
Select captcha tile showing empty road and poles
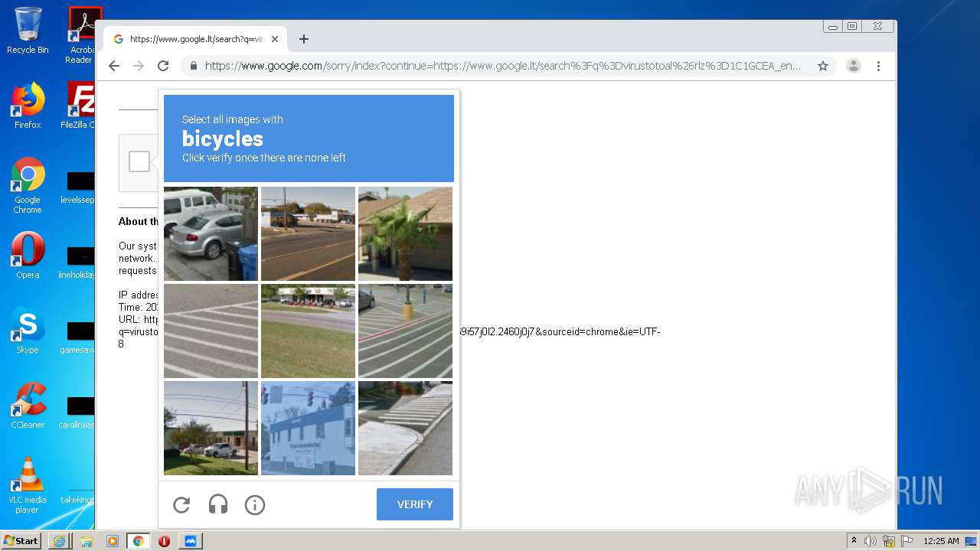[x=308, y=234]
